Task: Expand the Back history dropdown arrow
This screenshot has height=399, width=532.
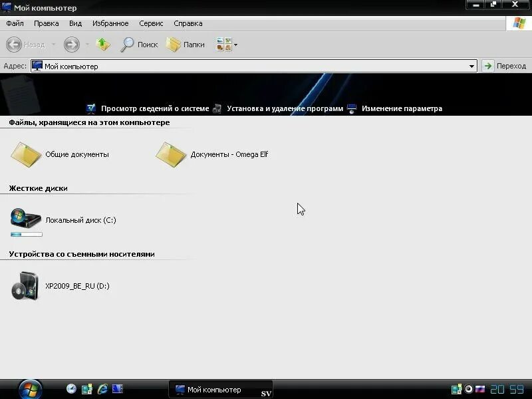Action: coord(54,45)
